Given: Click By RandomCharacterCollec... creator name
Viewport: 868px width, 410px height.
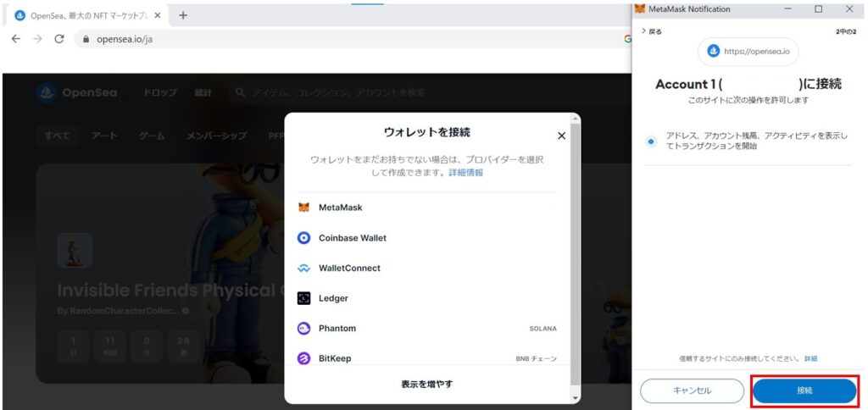Looking at the screenshot, I should click(x=119, y=311).
